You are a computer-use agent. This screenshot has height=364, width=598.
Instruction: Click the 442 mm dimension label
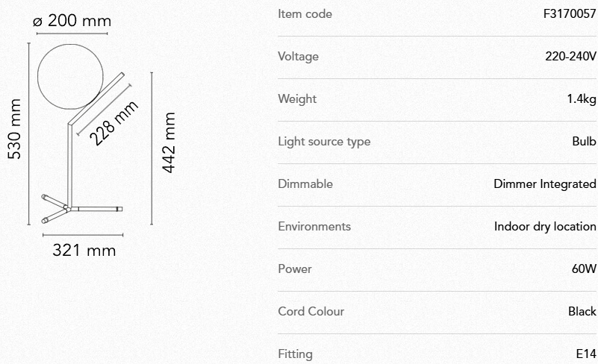pos(169,143)
